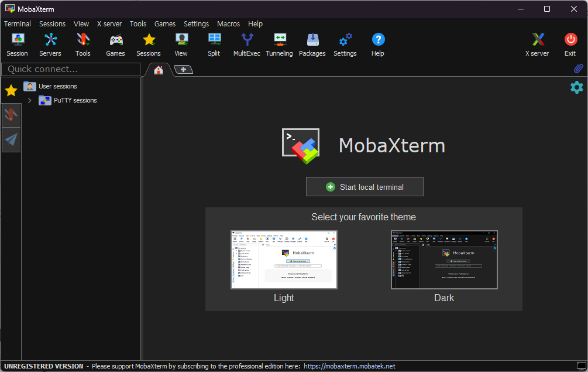588x372 pixels.
Task: Switch to the Home tab
Action: point(159,70)
